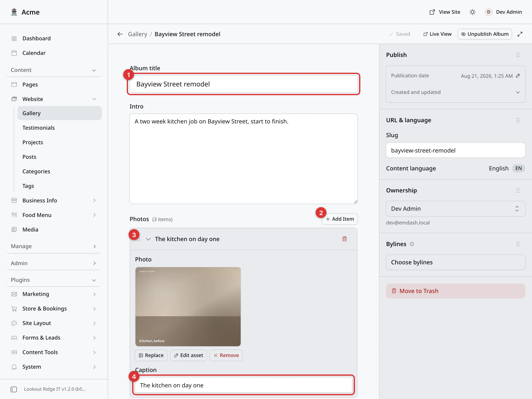The image size is (532, 399).
Task: Delete 'The kitchen on day one' item via trash icon
Action: click(344, 239)
